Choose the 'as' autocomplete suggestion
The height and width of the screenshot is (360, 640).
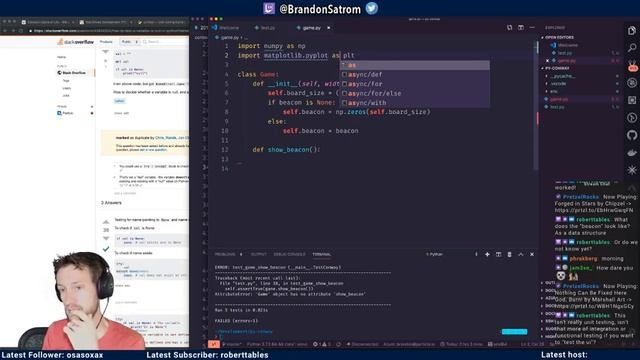[x=415, y=65]
